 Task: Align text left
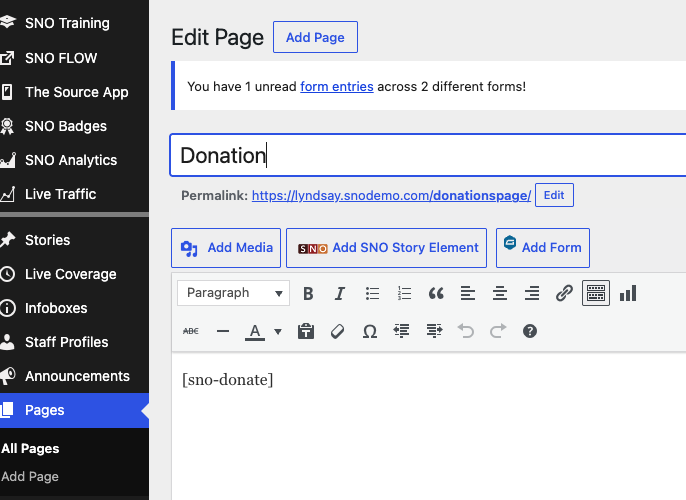tap(468, 293)
